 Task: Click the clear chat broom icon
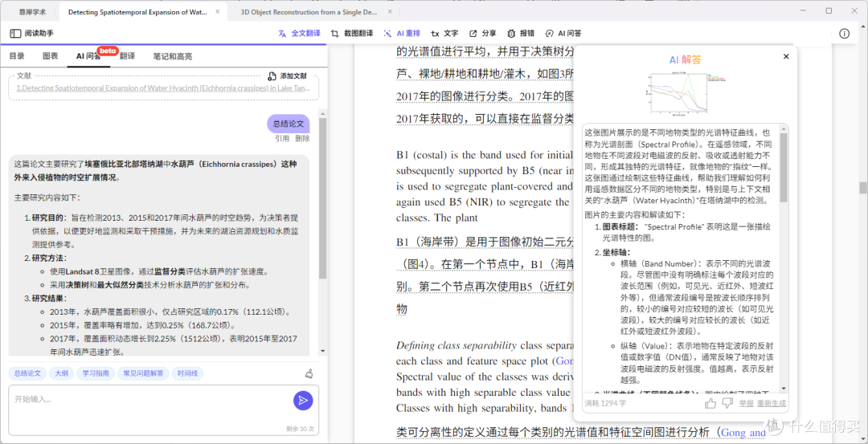click(x=309, y=373)
